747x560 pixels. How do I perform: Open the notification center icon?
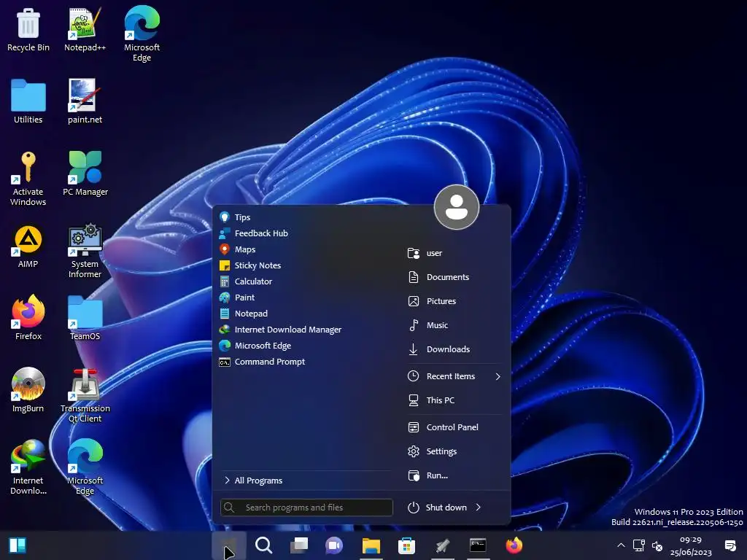click(x=729, y=545)
